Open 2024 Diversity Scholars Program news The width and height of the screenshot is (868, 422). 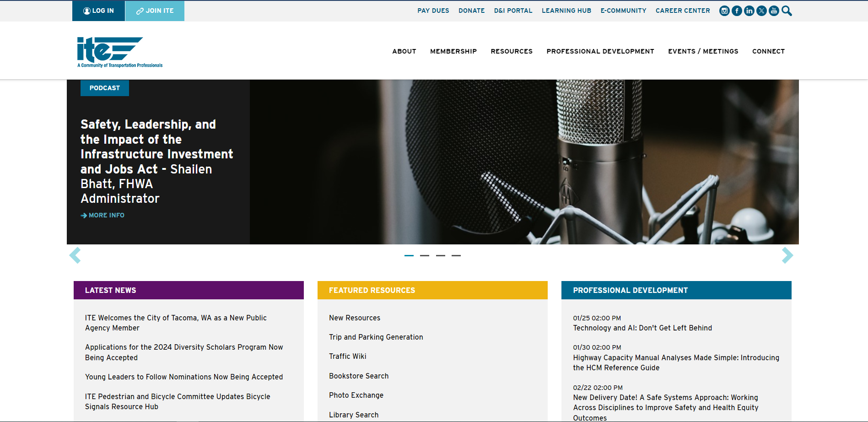(184, 352)
